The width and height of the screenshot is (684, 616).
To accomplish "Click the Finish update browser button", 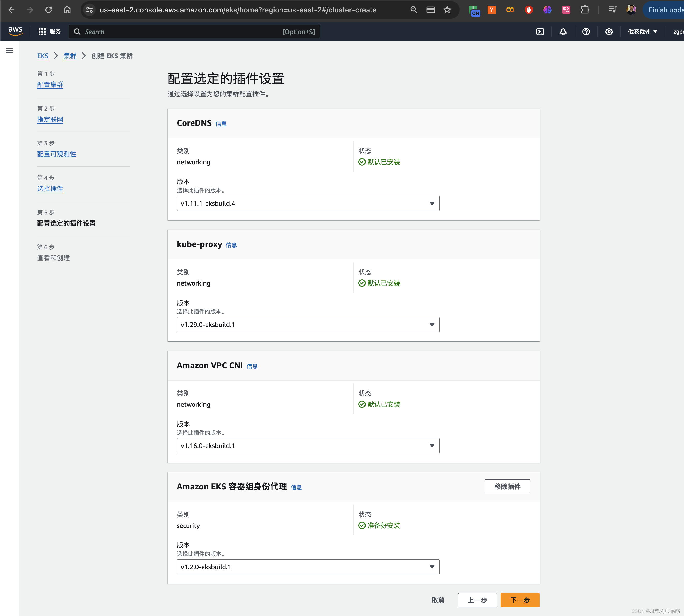I will coord(664,10).
